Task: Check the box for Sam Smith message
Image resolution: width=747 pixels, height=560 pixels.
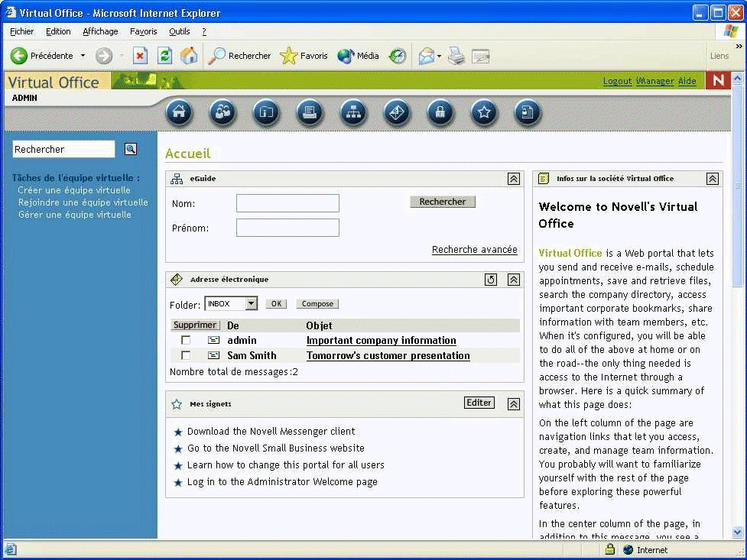Action: coord(186,355)
